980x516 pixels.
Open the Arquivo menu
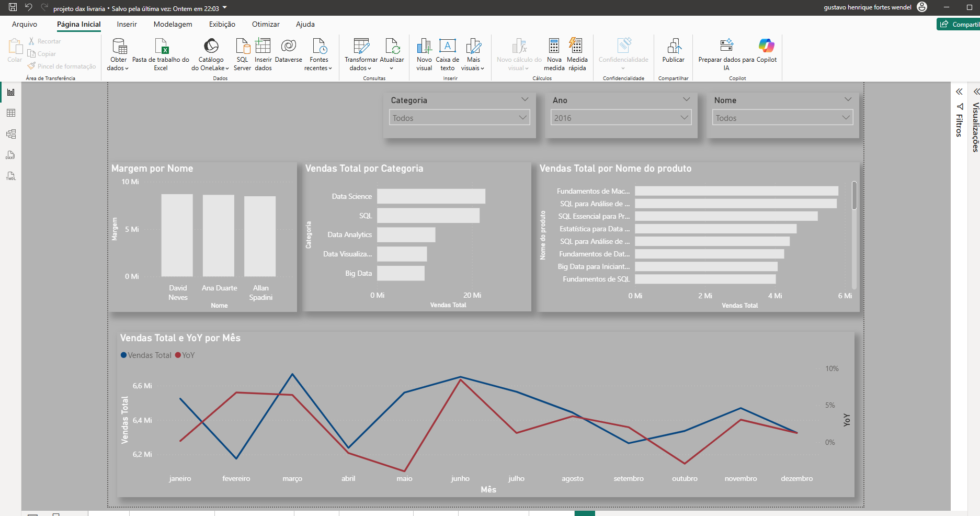25,24
